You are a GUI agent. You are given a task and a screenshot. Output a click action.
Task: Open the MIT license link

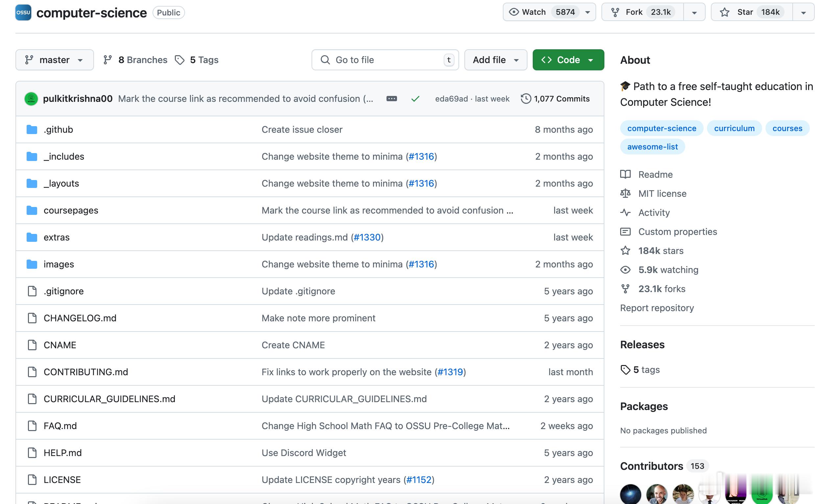662,194
